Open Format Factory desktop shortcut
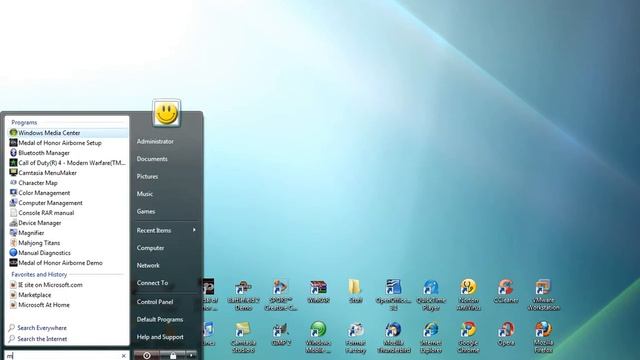The height and width of the screenshot is (360, 640). coord(356,337)
